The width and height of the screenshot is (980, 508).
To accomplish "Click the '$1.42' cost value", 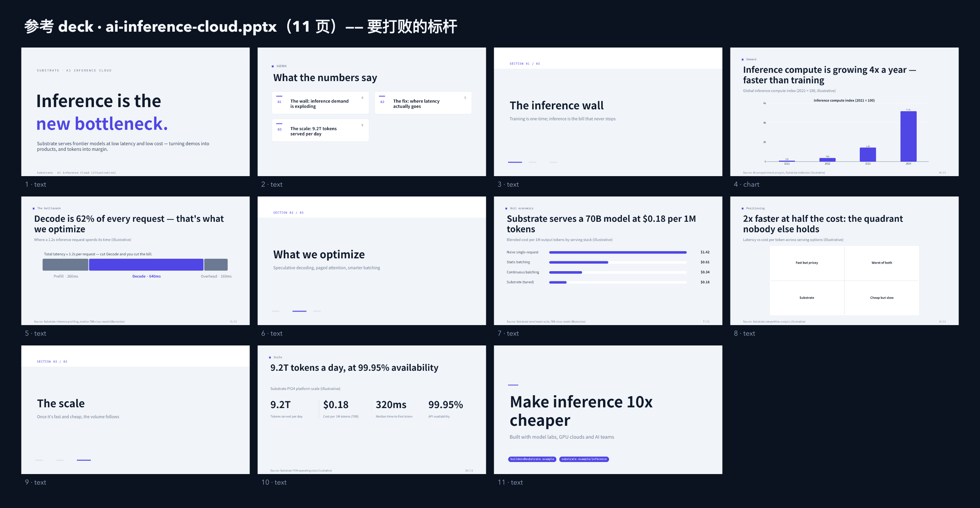I will click(x=704, y=252).
